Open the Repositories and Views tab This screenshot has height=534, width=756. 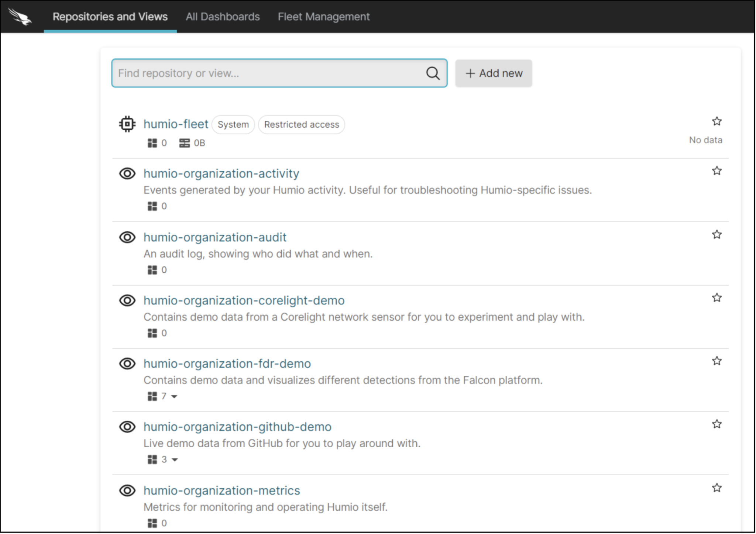pyautogui.click(x=110, y=17)
